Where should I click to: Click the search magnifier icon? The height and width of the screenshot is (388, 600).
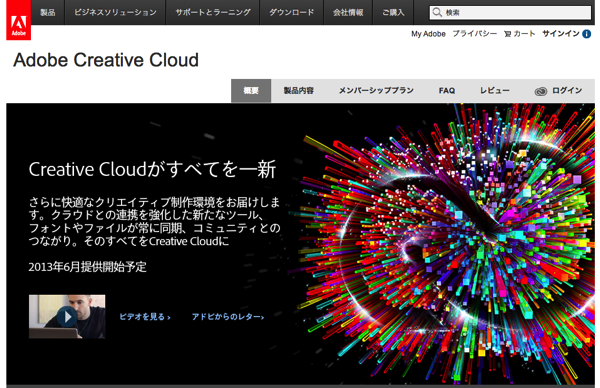[437, 13]
